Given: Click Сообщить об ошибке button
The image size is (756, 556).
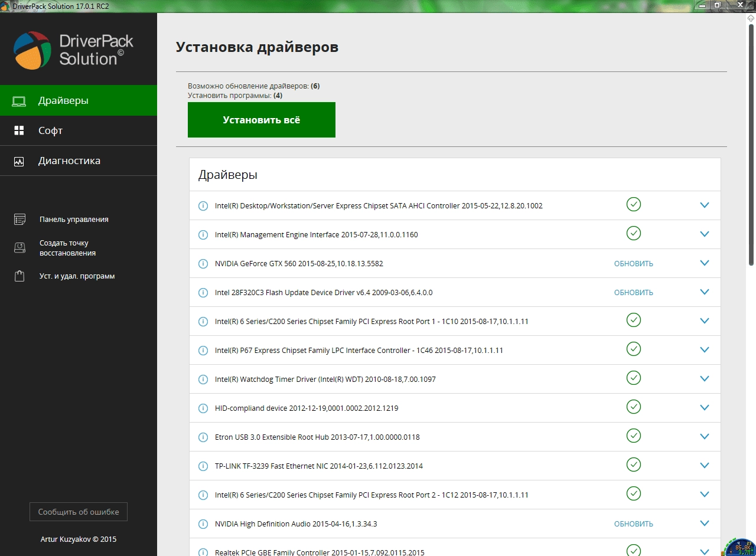Looking at the screenshot, I should point(79,512).
